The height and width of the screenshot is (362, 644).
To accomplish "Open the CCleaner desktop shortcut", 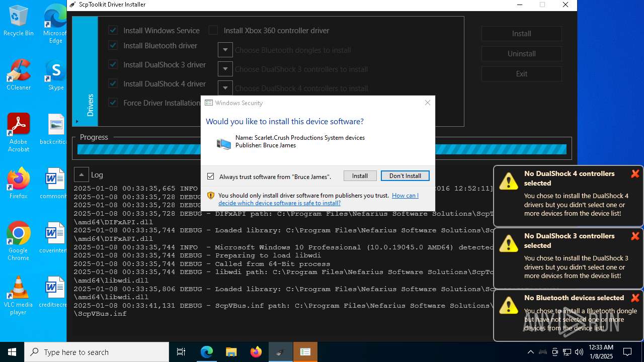I will pos(19,75).
